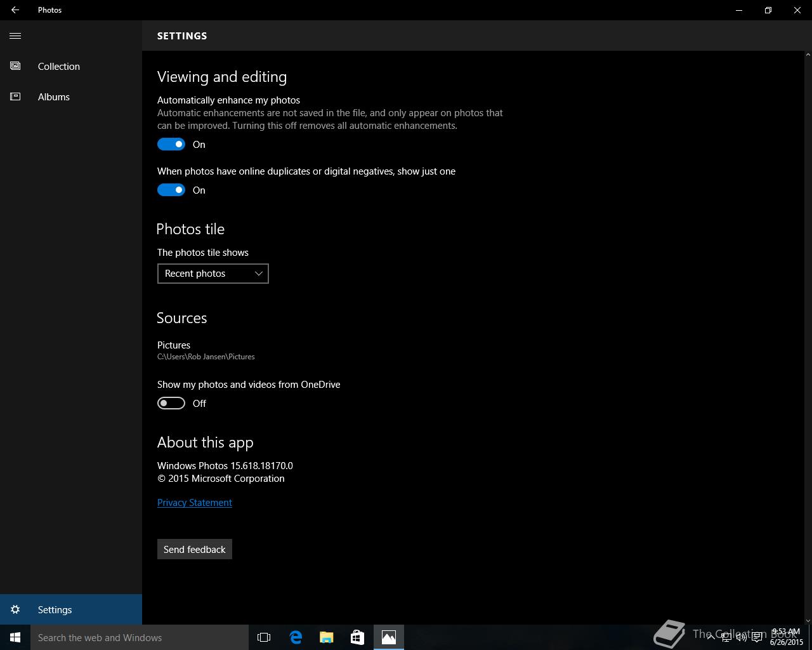Open the Recent photos tile dropdown
812x650 pixels.
(213, 274)
